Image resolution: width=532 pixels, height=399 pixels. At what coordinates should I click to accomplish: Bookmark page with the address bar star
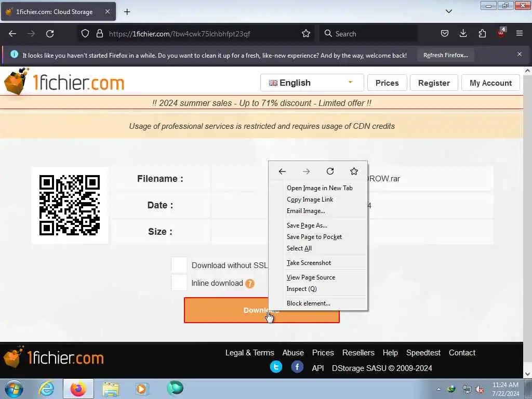tap(306, 34)
